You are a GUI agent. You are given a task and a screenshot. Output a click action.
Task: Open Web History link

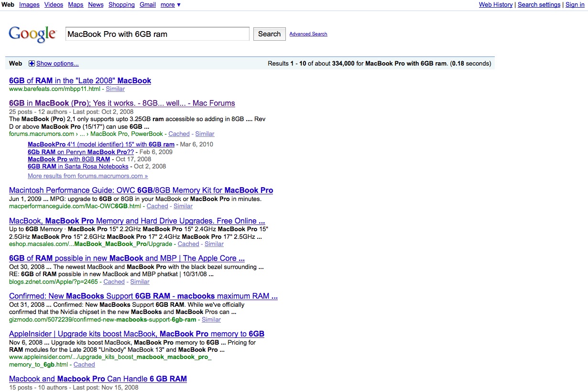click(496, 5)
